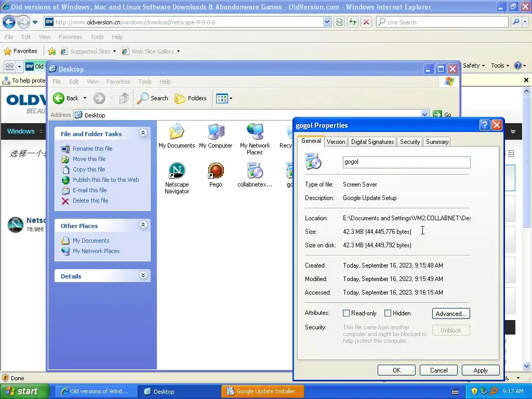This screenshot has width=532, height=399.
Task: Toggle the Folders pane button
Action: (191, 98)
